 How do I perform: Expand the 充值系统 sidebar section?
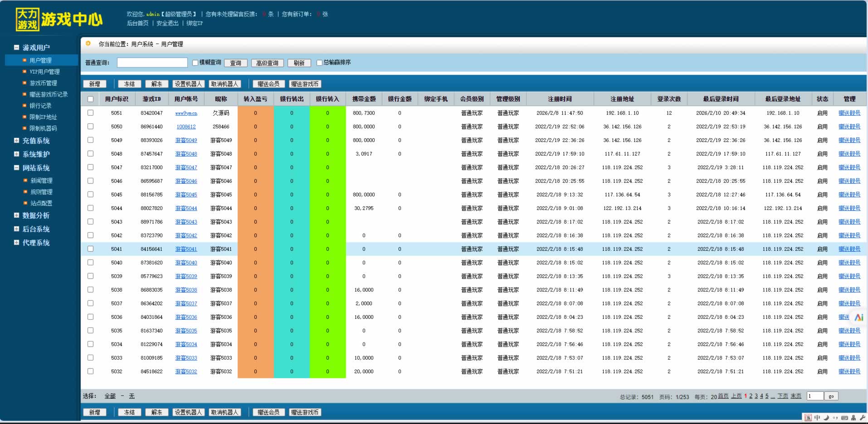16,141
